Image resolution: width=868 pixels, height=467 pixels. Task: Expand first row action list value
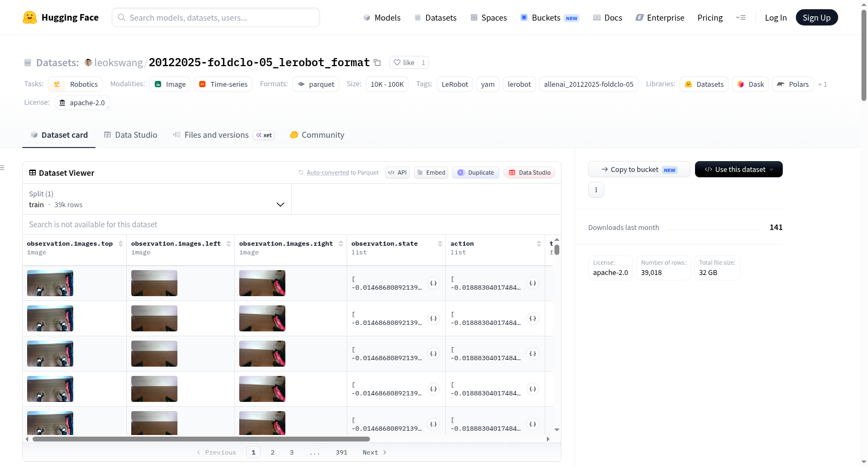[533, 283]
